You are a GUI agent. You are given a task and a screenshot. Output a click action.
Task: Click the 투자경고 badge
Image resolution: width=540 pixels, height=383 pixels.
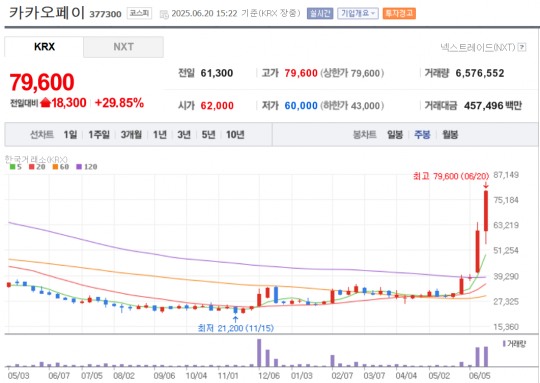point(399,13)
